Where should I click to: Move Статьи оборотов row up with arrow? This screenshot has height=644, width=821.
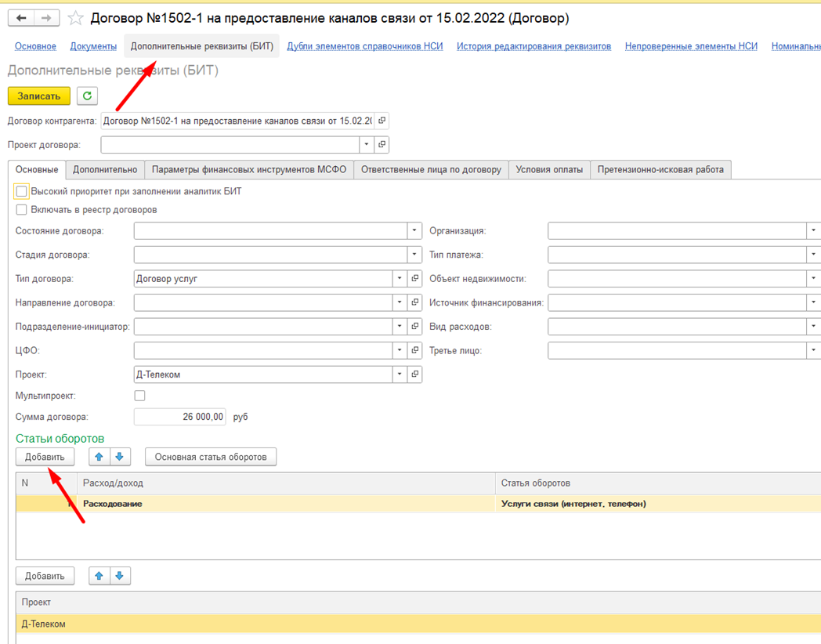tap(99, 457)
